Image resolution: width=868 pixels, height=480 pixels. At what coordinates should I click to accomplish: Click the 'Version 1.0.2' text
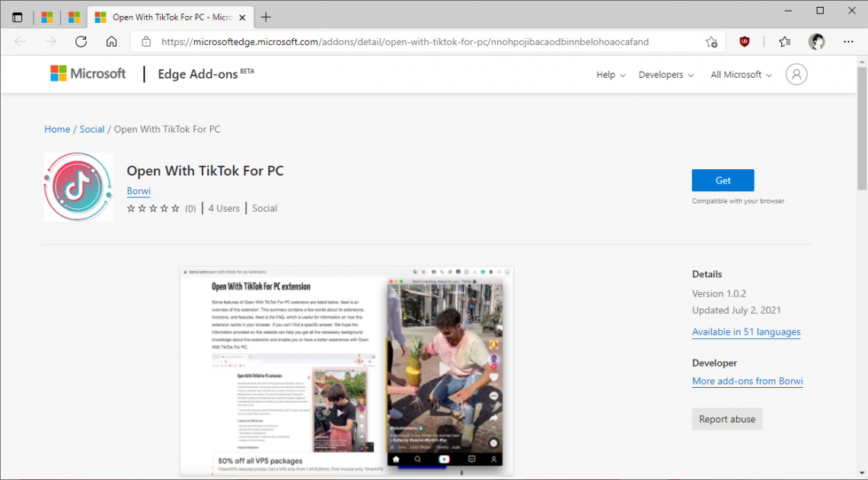[x=719, y=293]
